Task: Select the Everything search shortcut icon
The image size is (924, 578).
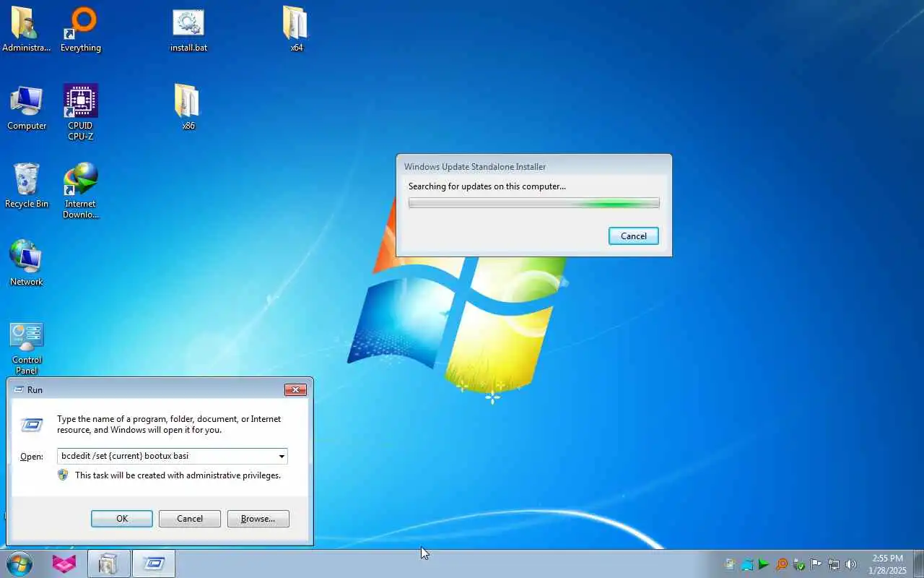Action: pyautogui.click(x=80, y=29)
